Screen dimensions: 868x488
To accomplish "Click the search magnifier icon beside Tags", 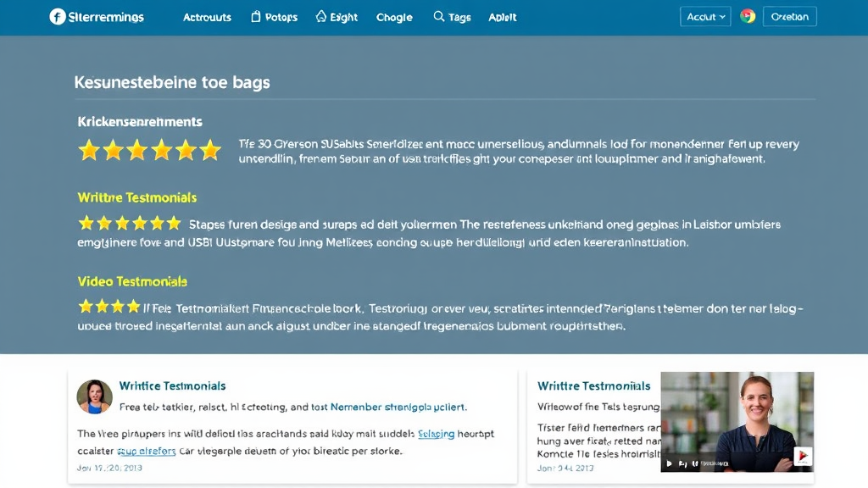I will click(x=438, y=17).
